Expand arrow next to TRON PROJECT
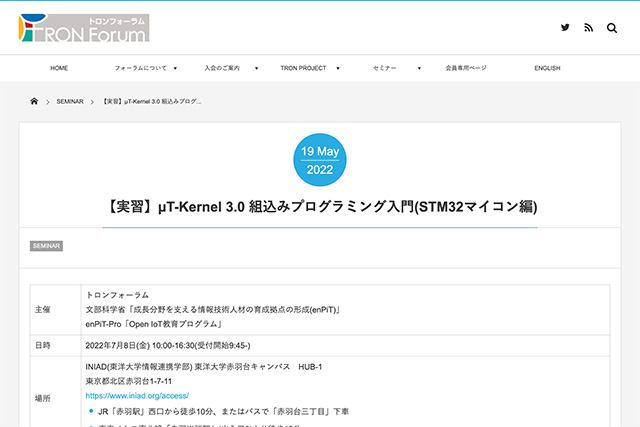The height and width of the screenshot is (427, 640). 338,68
